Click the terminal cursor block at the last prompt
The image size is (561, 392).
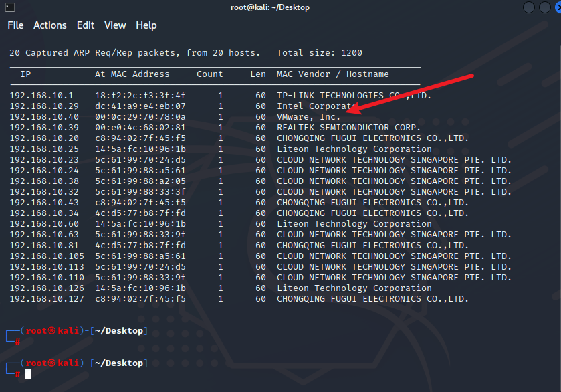[x=28, y=374]
